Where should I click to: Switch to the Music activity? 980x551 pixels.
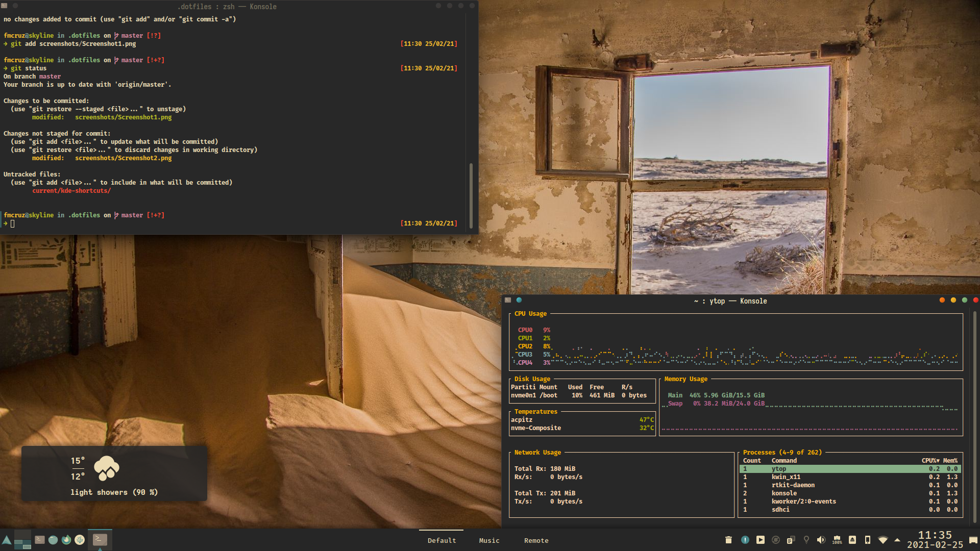(x=489, y=540)
